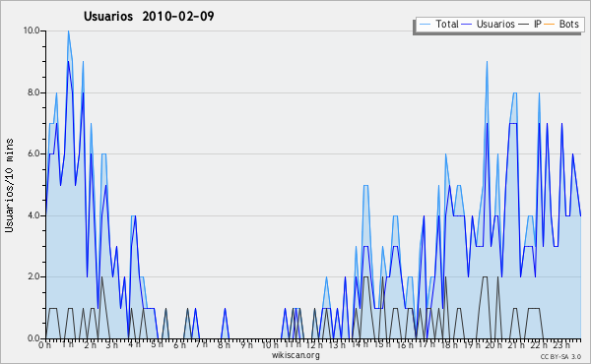Screen dimensions: 591x364
Task: Click the 'CC BY-SA 3.0' license text
Action: (560, 356)
